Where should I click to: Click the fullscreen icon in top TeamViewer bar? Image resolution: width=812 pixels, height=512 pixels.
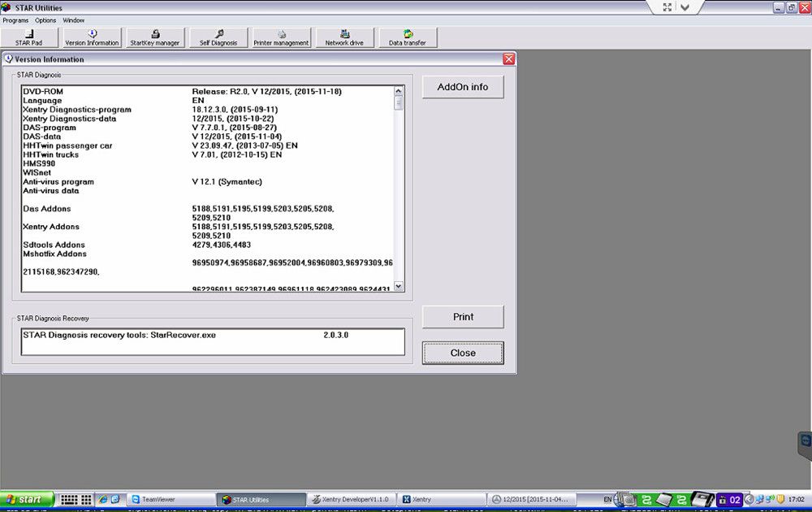[x=667, y=7]
